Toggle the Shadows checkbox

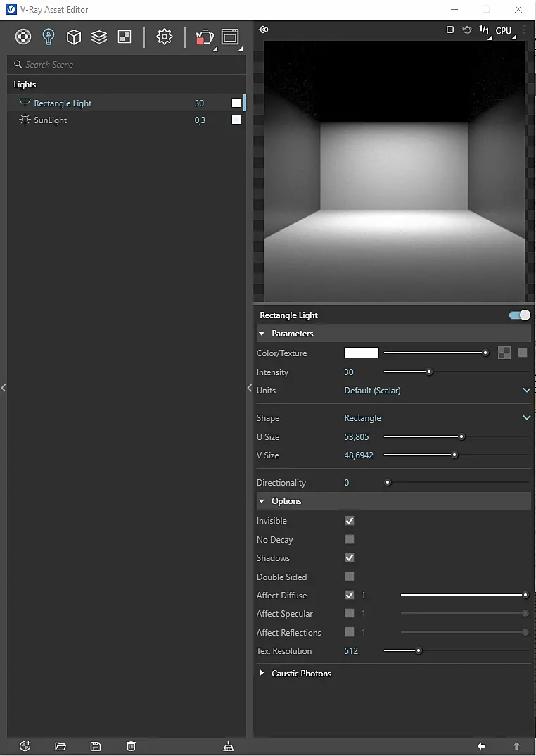[x=350, y=557]
